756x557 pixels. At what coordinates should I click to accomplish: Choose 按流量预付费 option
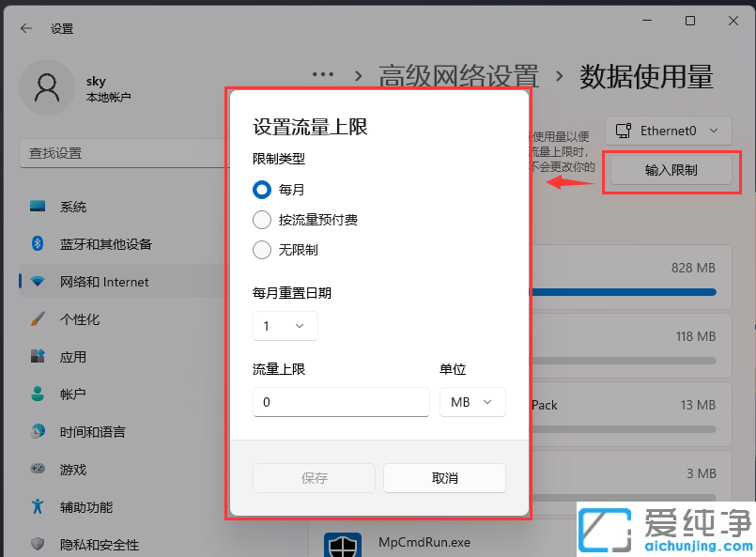(x=261, y=220)
